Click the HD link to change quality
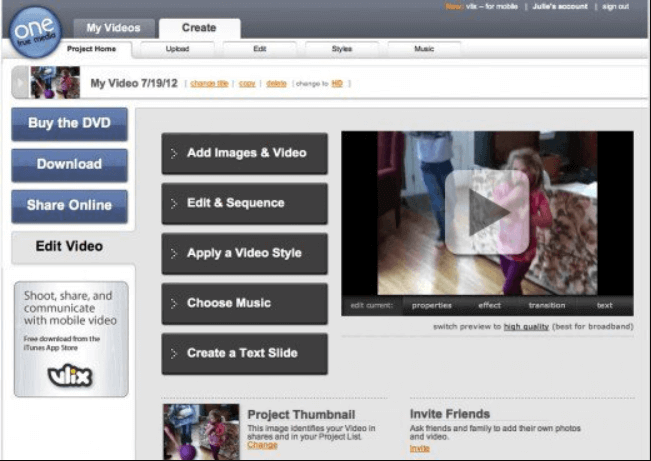 [337, 84]
